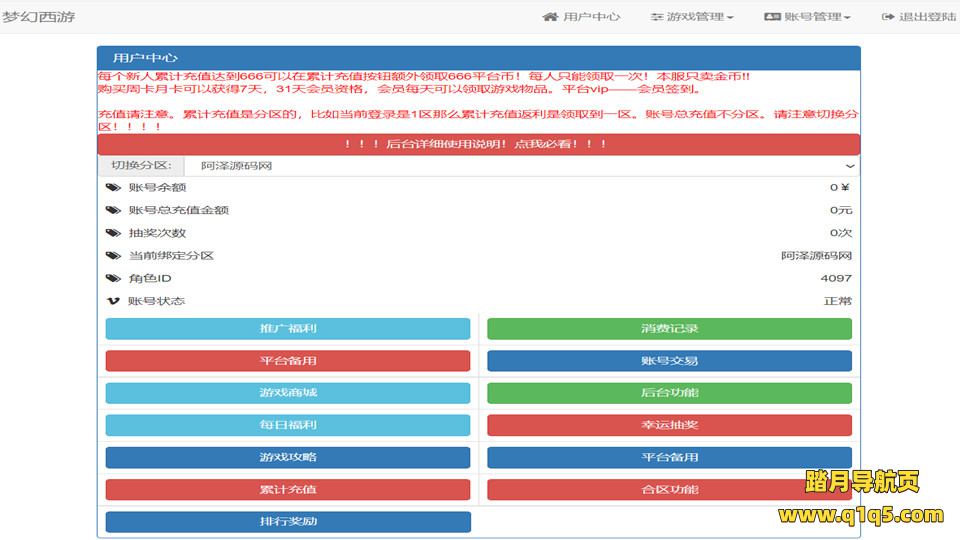
Task: Open the 切换分区 dropdown selector
Action: click(x=520, y=166)
